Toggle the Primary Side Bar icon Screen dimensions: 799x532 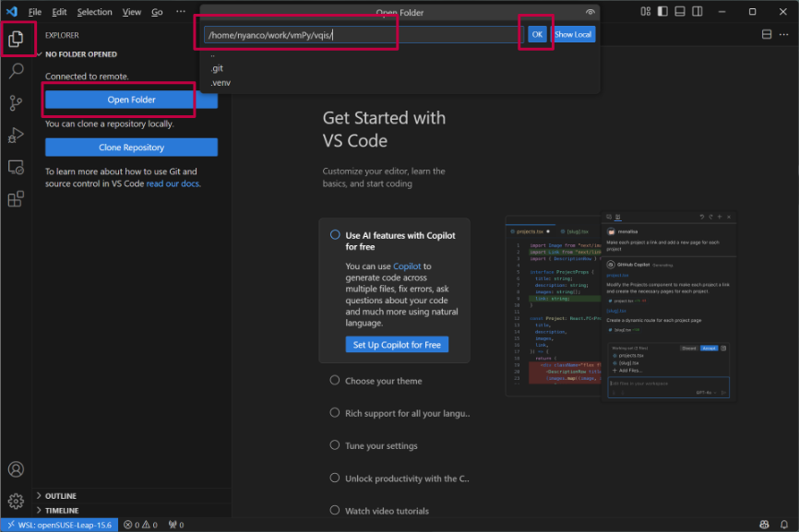click(662, 11)
